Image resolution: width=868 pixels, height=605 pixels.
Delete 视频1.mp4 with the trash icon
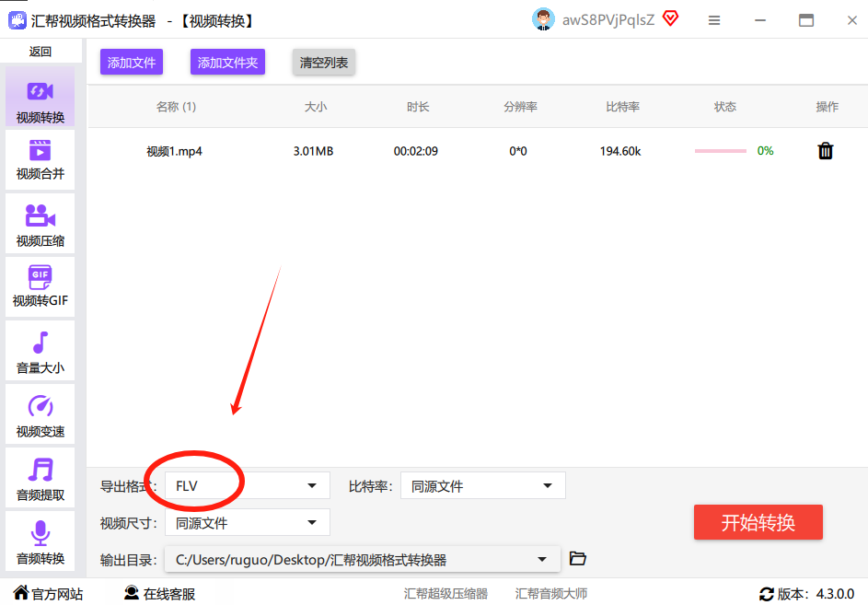[826, 151]
